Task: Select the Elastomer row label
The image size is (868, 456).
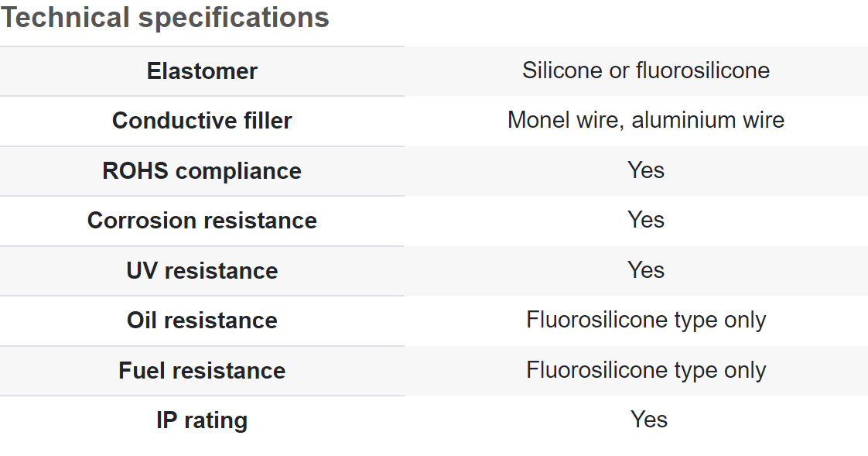Action: click(202, 71)
